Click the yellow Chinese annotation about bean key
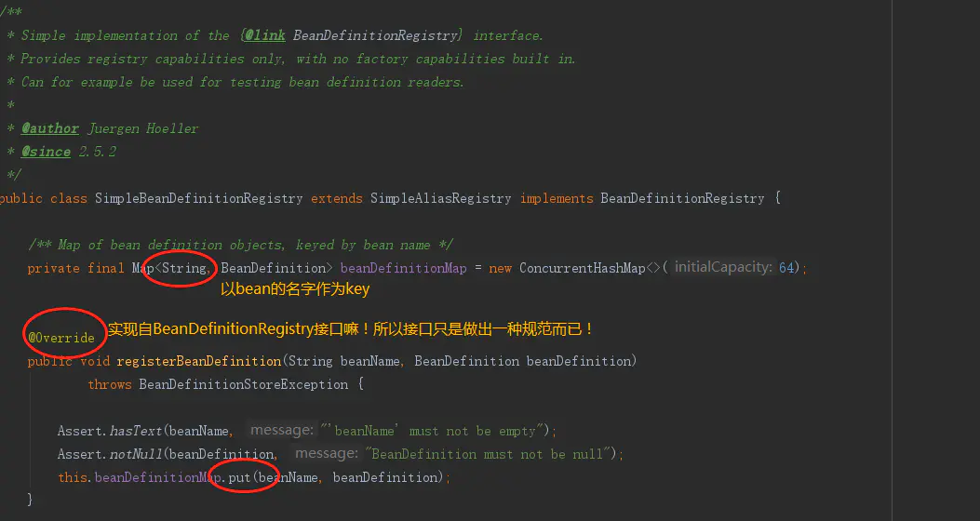980x521 pixels. coord(295,289)
